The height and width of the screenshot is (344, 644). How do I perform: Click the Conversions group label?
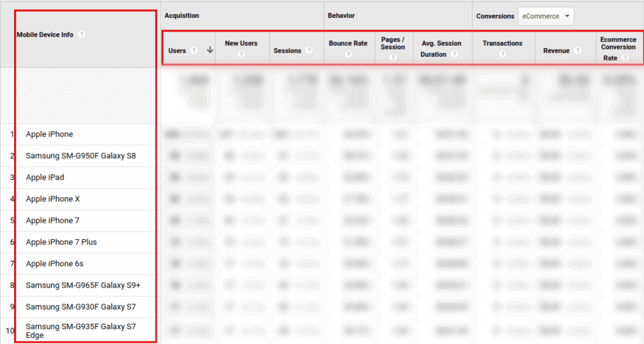(495, 16)
